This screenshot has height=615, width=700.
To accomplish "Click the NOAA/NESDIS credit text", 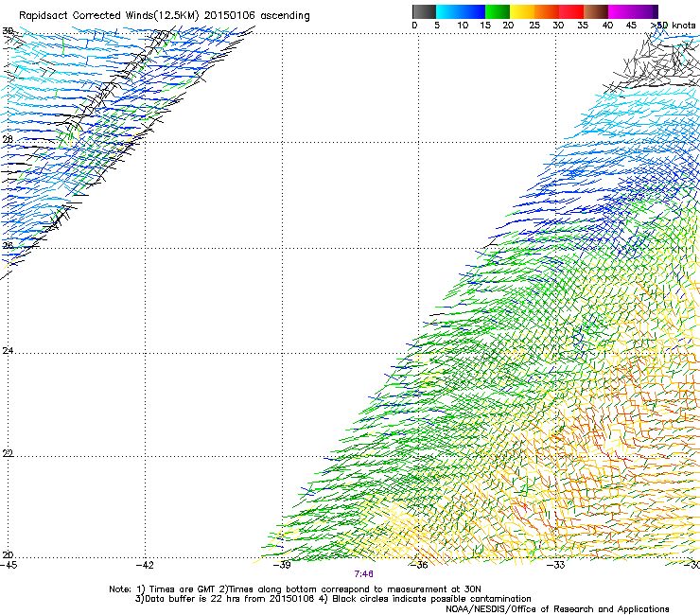I will (x=557, y=609).
